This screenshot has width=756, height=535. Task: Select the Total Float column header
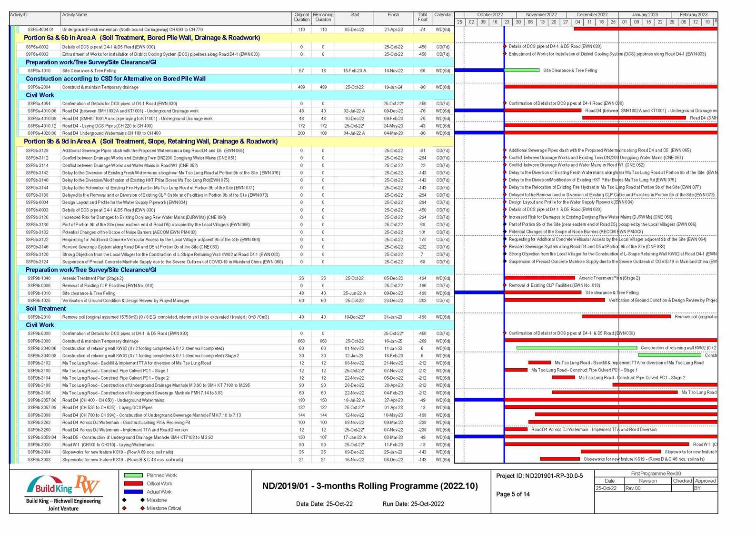(422, 18)
